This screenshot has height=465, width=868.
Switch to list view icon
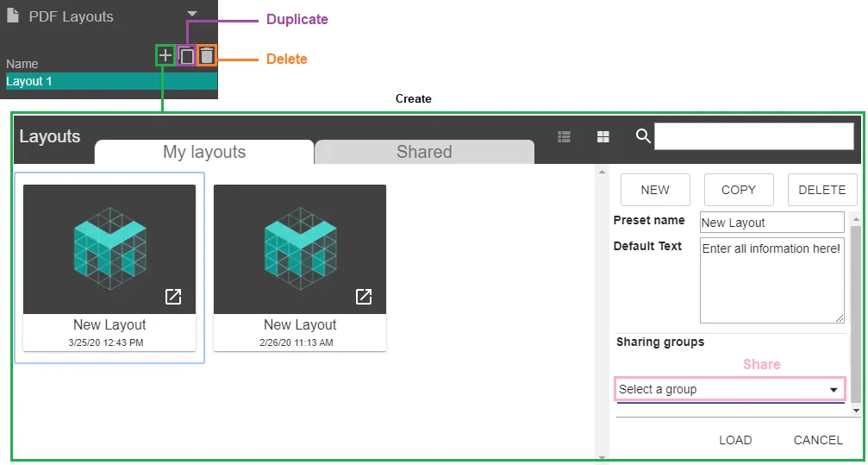coord(565,136)
